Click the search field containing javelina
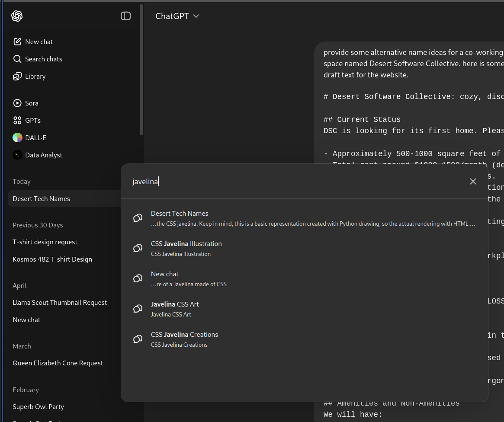504x422 pixels. [x=260, y=182]
